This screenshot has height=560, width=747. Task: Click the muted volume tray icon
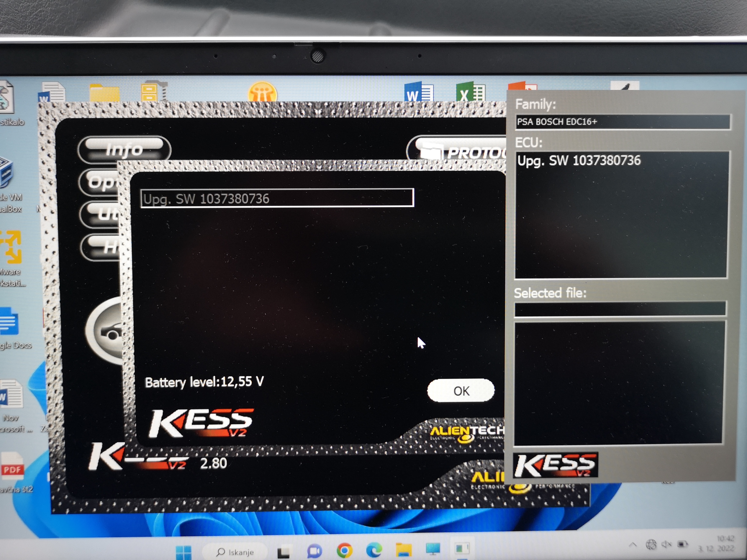(x=666, y=544)
